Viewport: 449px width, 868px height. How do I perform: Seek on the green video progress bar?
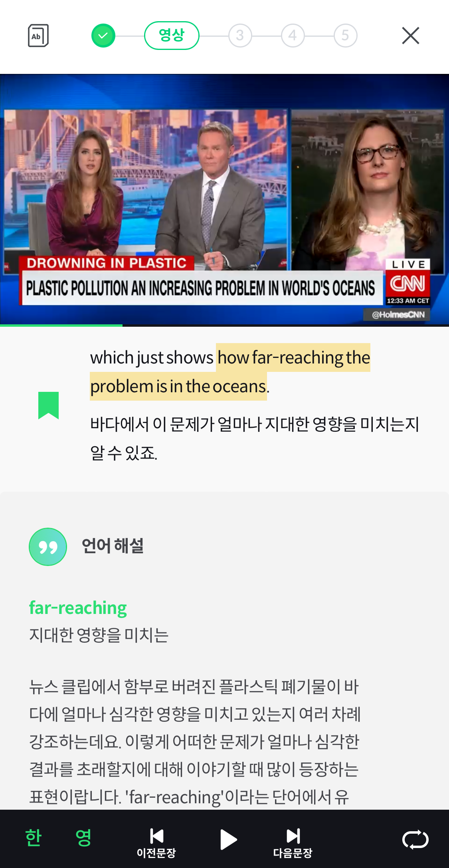[x=224, y=326]
